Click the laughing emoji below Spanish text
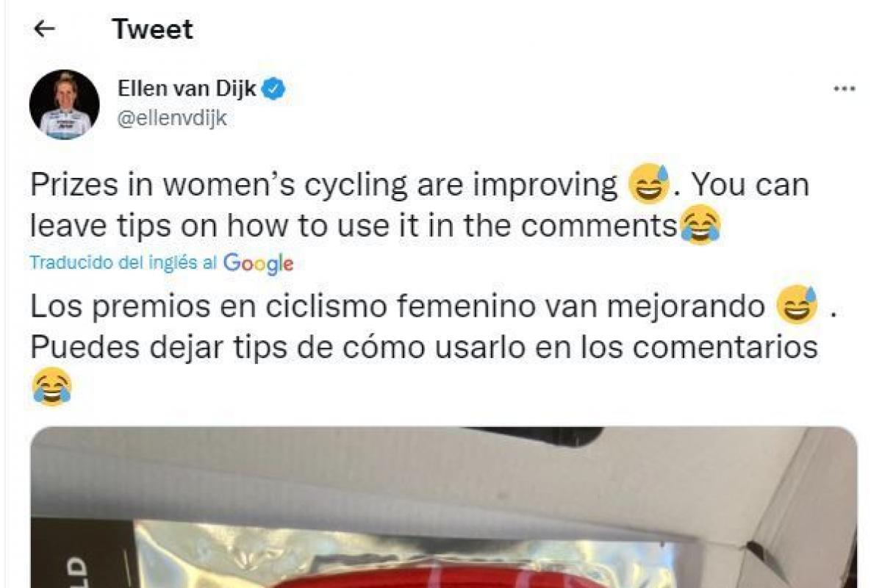 [x=52, y=387]
